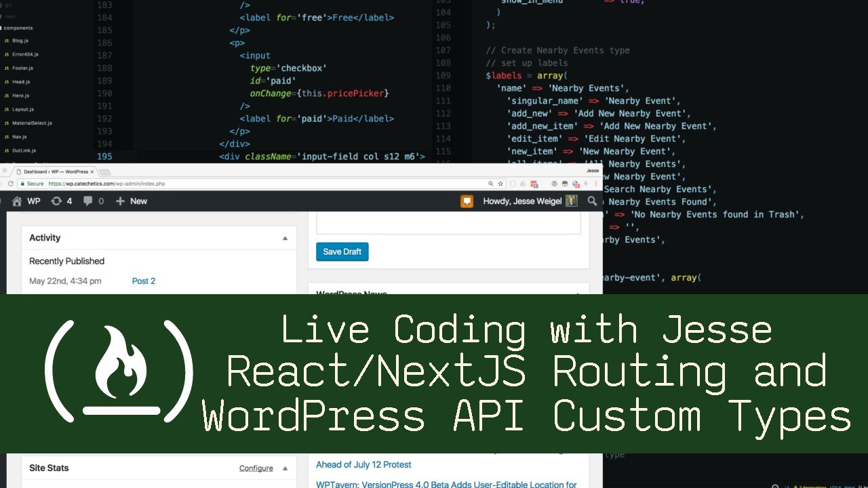Close the Dashboard WordPress browser tab
868x488 pixels.
92,172
